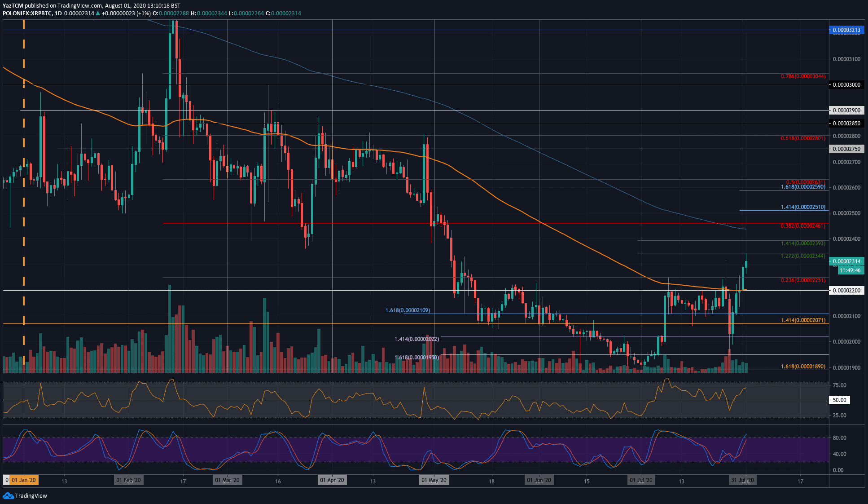Select the 1.414 extension label (0.00002510)
The image size is (868, 504).
(x=803, y=207)
